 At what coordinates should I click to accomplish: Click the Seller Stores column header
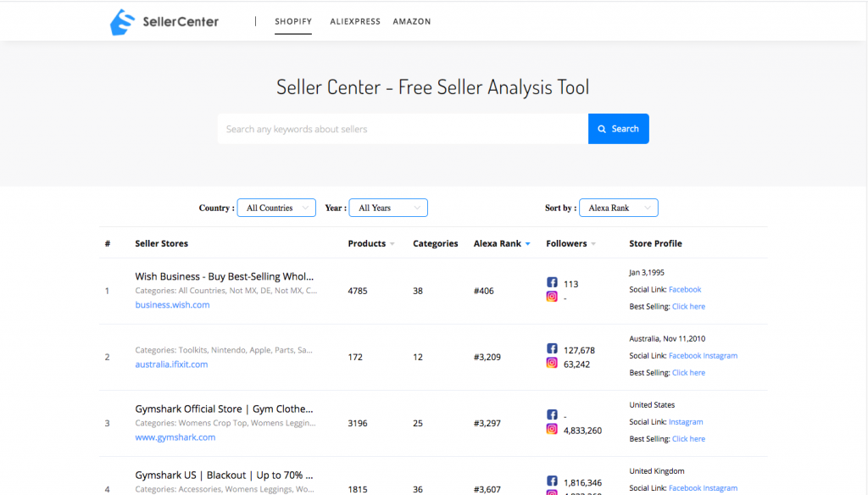pos(162,243)
